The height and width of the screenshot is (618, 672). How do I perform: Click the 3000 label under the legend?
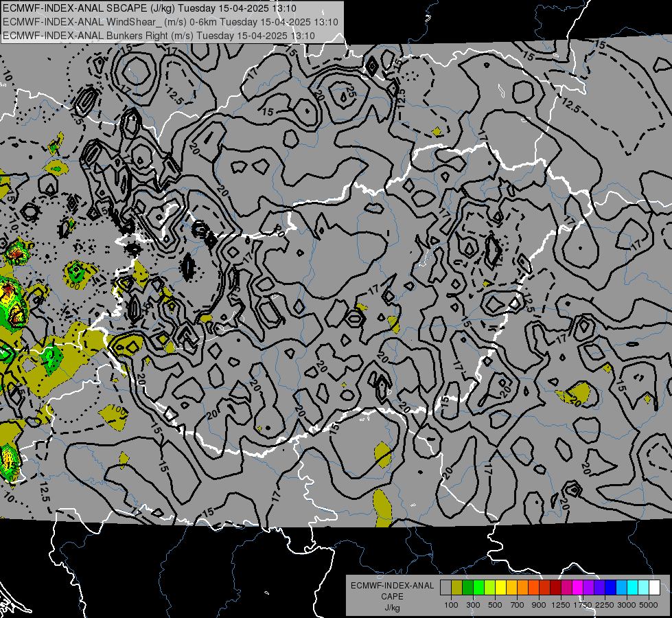[627, 605]
